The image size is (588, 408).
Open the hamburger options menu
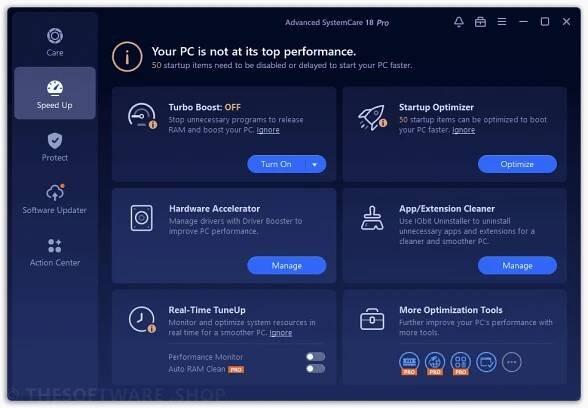coord(502,22)
